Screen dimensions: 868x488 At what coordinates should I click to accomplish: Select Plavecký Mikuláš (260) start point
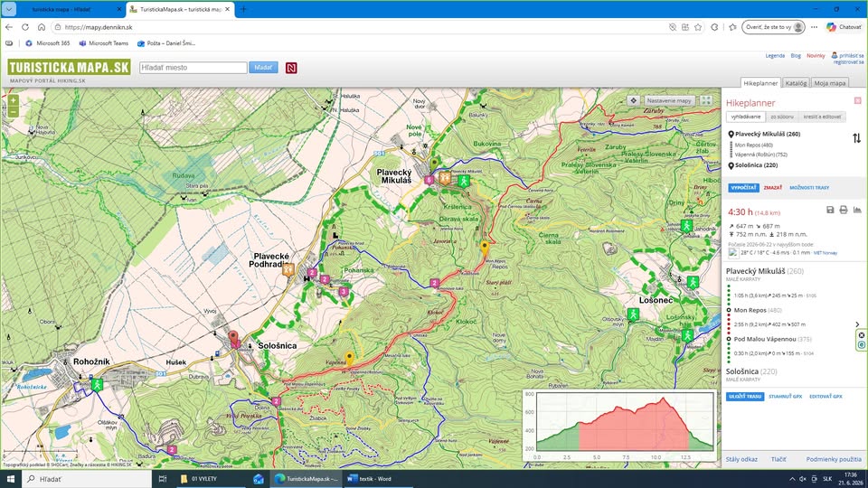click(x=768, y=134)
